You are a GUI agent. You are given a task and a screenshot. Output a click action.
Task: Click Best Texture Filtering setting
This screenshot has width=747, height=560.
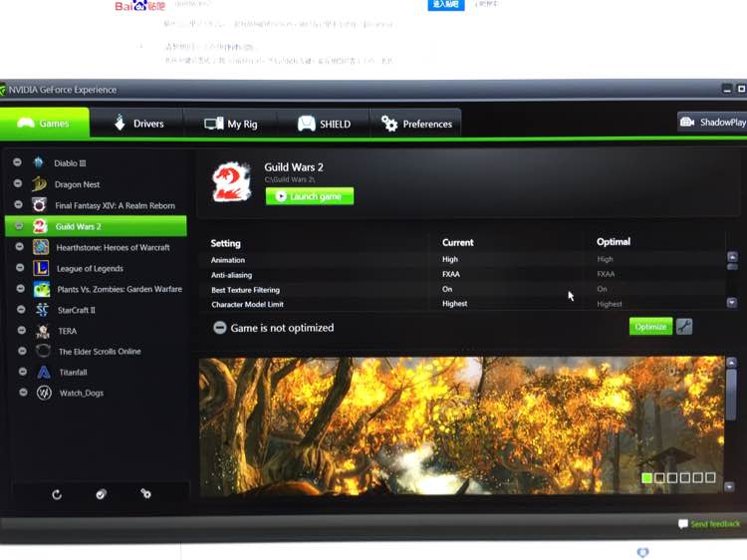click(x=462, y=289)
